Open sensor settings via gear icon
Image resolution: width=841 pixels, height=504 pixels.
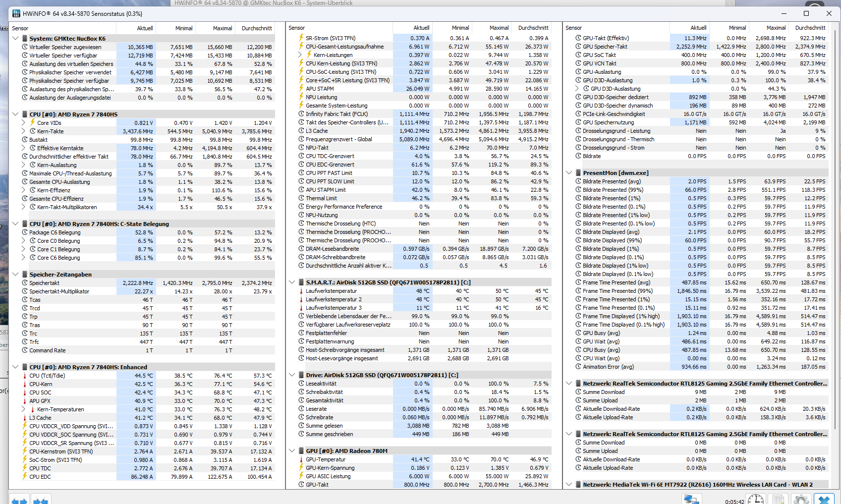point(801,499)
